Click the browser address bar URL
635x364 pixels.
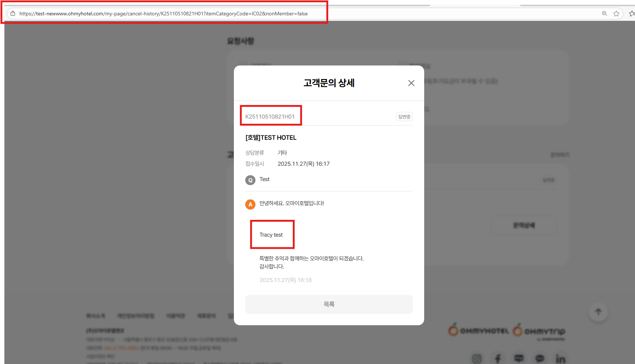click(164, 14)
